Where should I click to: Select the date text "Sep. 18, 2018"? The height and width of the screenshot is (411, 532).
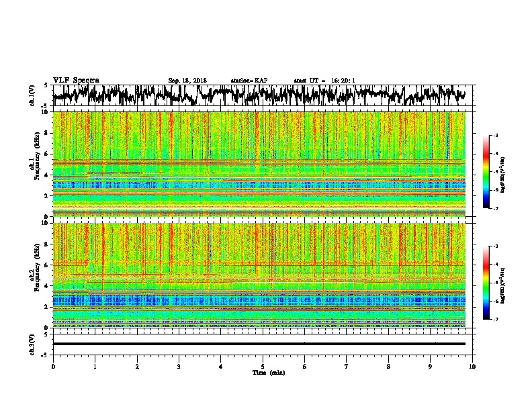point(187,81)
